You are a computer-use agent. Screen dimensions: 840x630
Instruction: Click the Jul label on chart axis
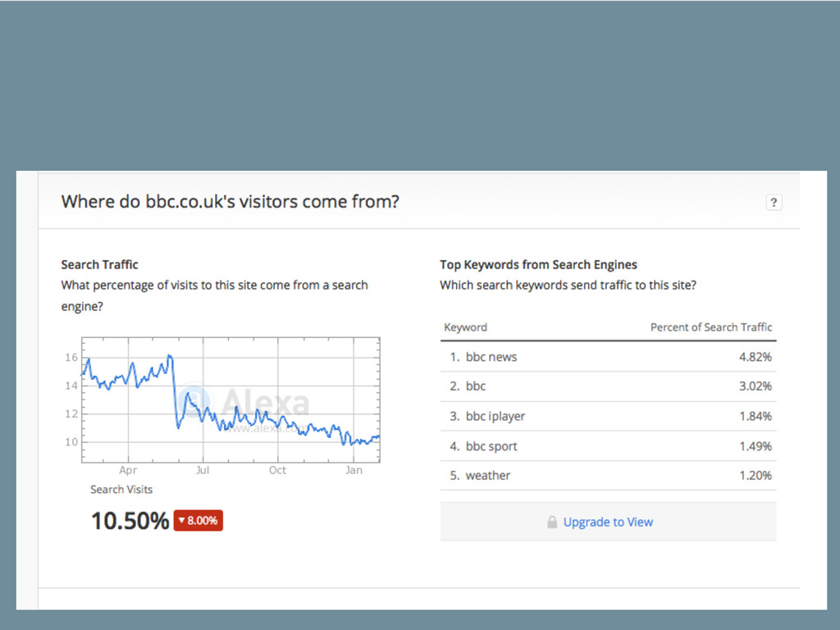[x=203, y=470]
